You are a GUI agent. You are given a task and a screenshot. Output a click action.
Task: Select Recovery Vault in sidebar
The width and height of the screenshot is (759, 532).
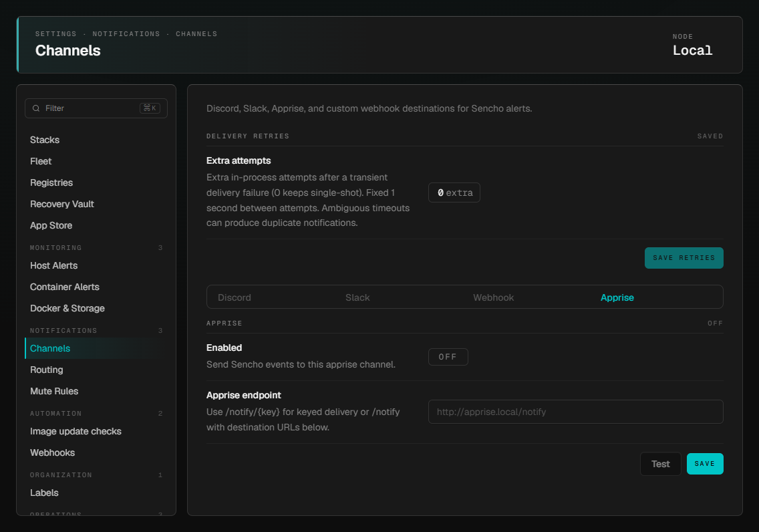coord(62,204)
